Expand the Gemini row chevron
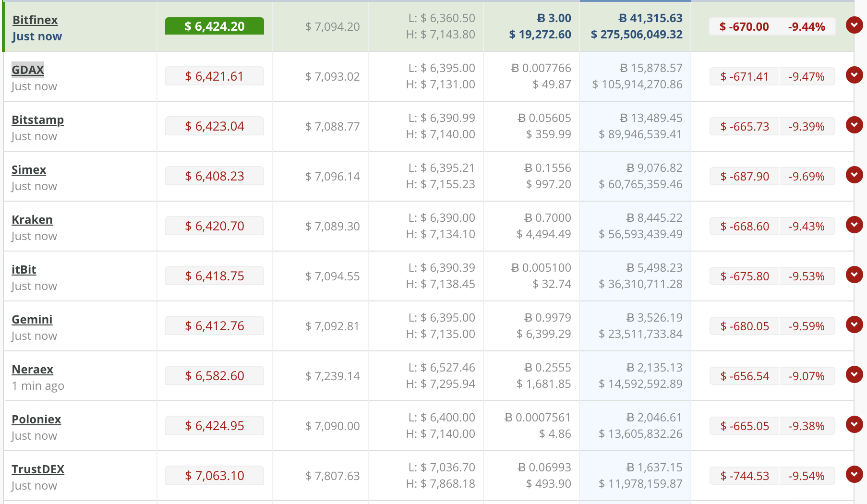Image resolution: width=867 pixels, height=504 pixels. [854, 324]
